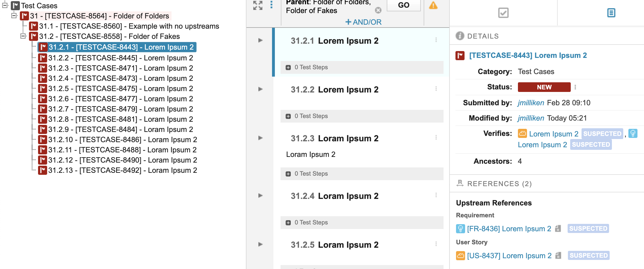Open jmilliken's profile from Submitted by
The height and width of the screenshot is (269, 644).
[531, 103]
